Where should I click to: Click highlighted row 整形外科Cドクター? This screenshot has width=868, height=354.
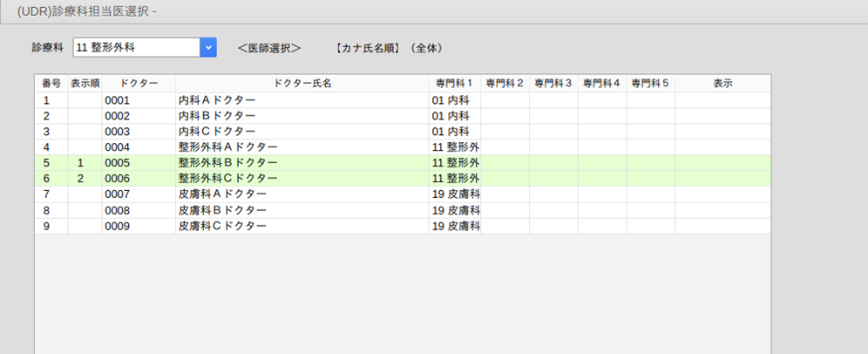pos(403,179)
